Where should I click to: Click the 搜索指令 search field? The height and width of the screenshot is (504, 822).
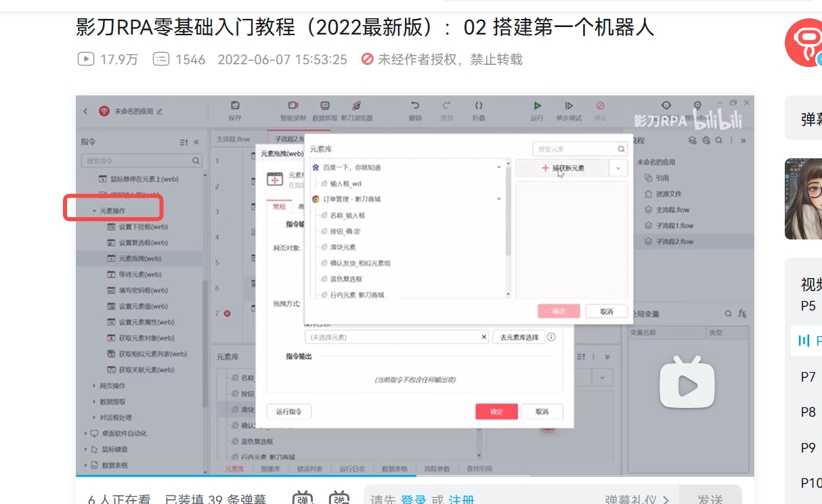coord(142,161)
